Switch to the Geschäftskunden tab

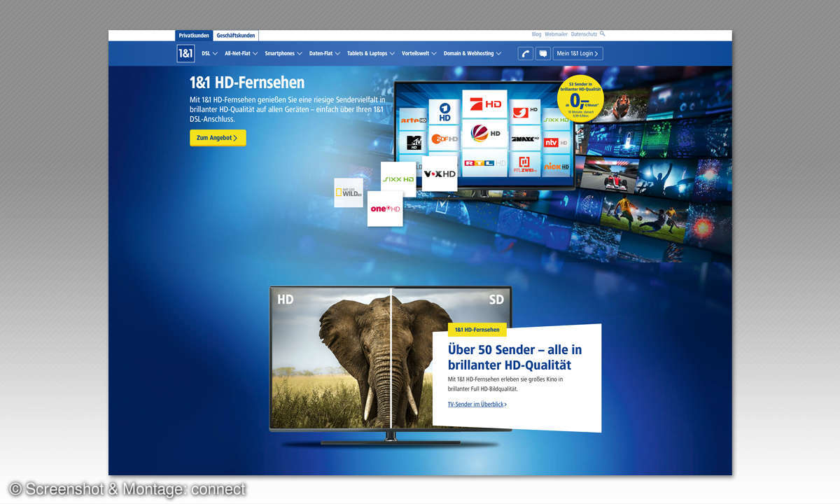236,35
